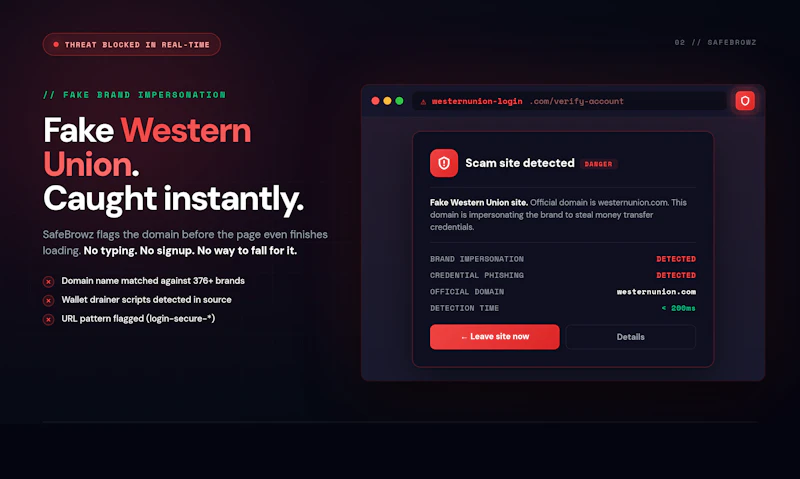800x479 pixels.
Task: Click No typing. No signup. sentence
Action: pyautogui.click(x=190, y=250)
